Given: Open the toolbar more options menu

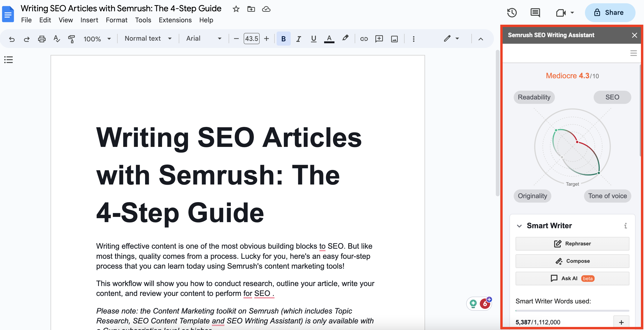Looking at the screenshot, I should (413, 39).
